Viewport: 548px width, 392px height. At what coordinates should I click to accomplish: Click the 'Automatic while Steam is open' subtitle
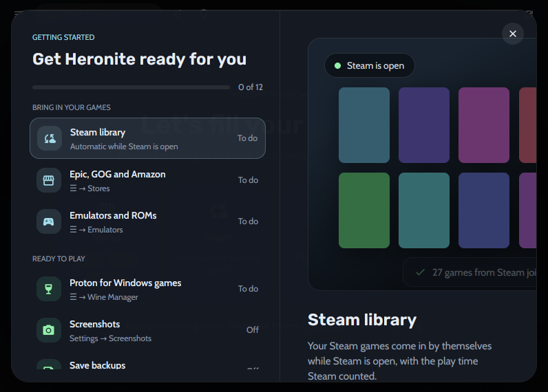pyautogui.click(x=124, y=146)
